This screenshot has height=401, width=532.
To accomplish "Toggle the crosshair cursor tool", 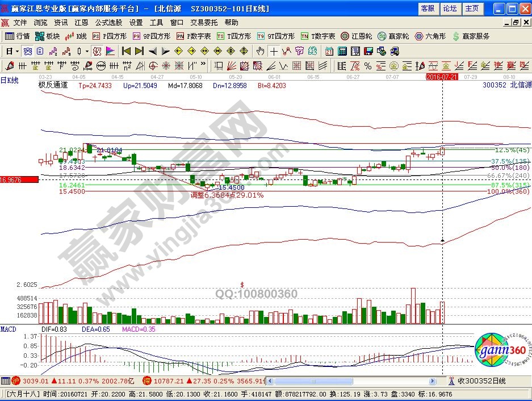I will tap(274, 51).
